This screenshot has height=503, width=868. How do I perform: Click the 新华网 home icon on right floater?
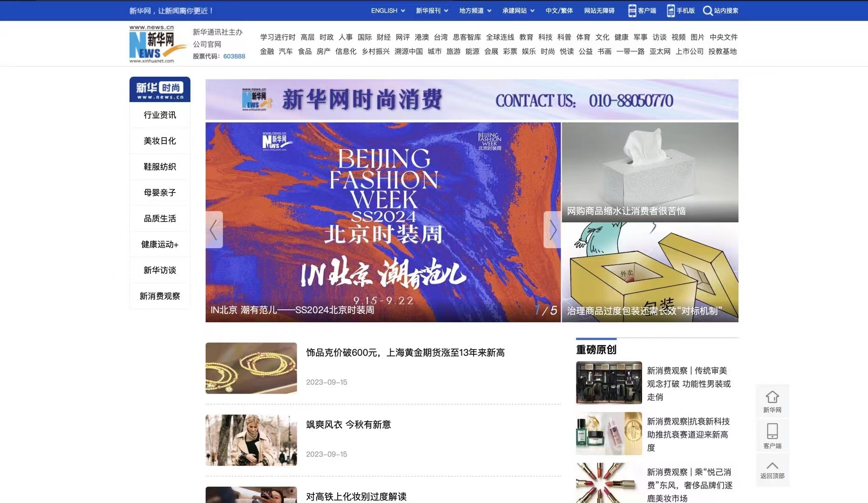[x=772, y=397]
